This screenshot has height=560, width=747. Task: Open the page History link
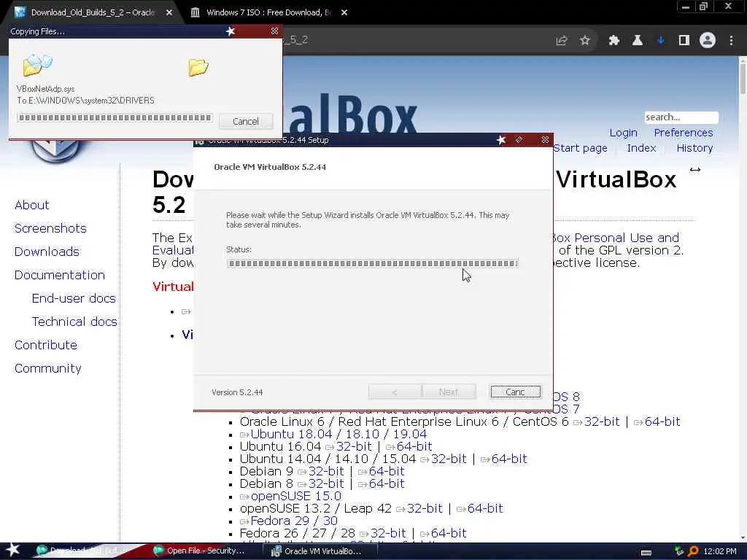tap(694, 148)
